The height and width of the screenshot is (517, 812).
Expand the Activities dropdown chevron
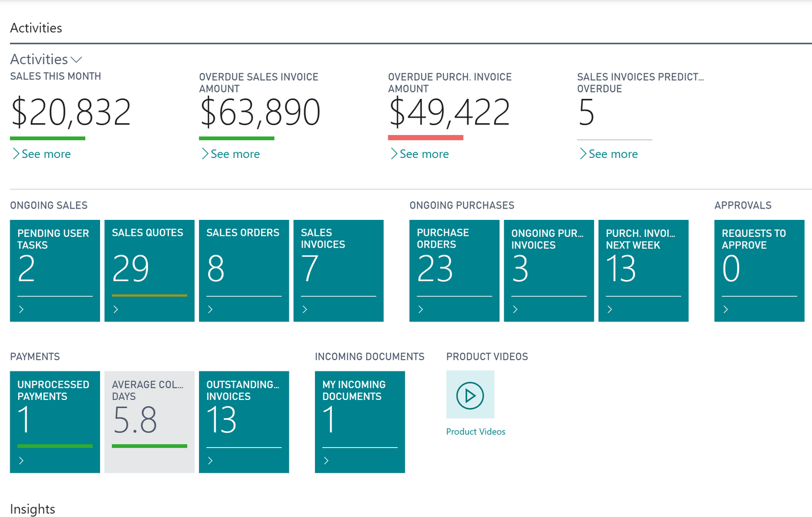[76, 60]
